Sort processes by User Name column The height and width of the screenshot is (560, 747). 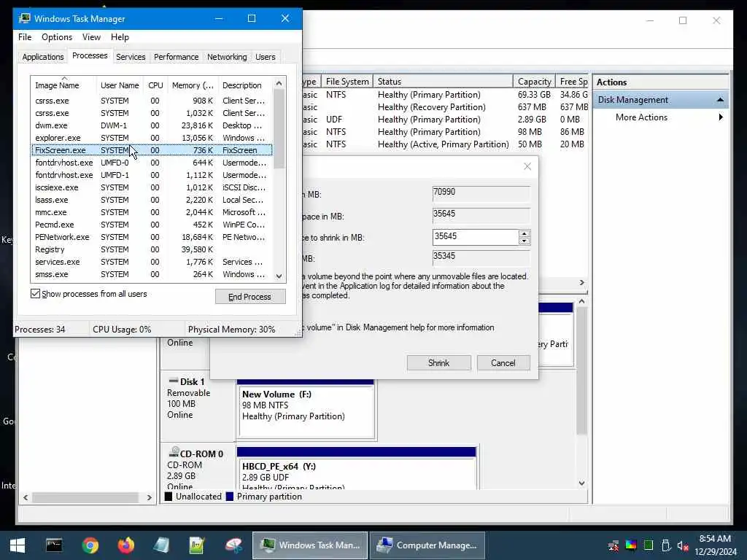[120, 85]
